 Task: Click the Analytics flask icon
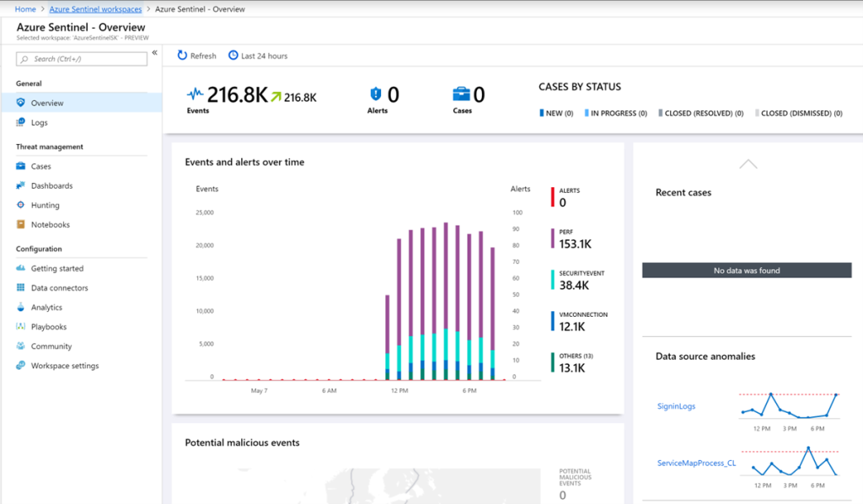pos(20,307)
